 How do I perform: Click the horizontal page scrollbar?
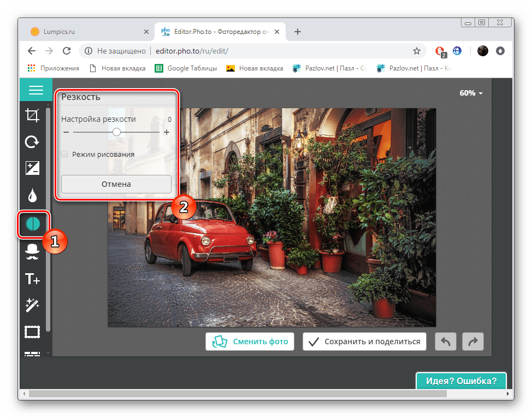[238, 393]
